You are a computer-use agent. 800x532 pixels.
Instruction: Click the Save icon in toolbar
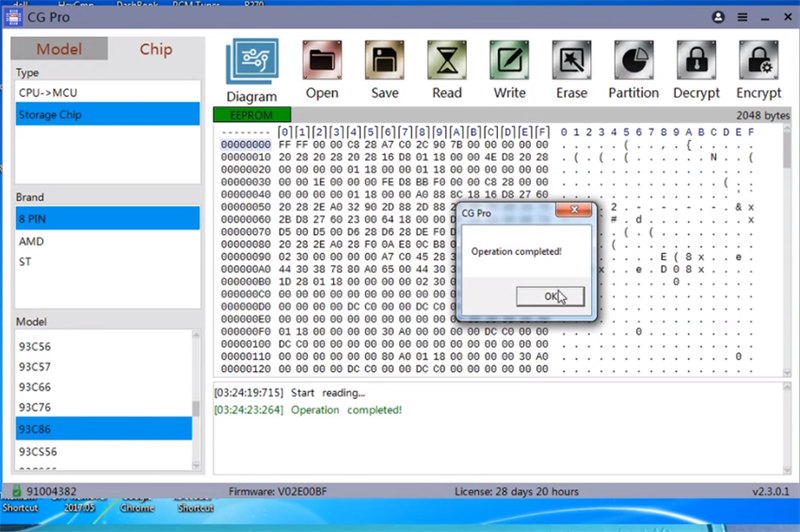(384, 62)
